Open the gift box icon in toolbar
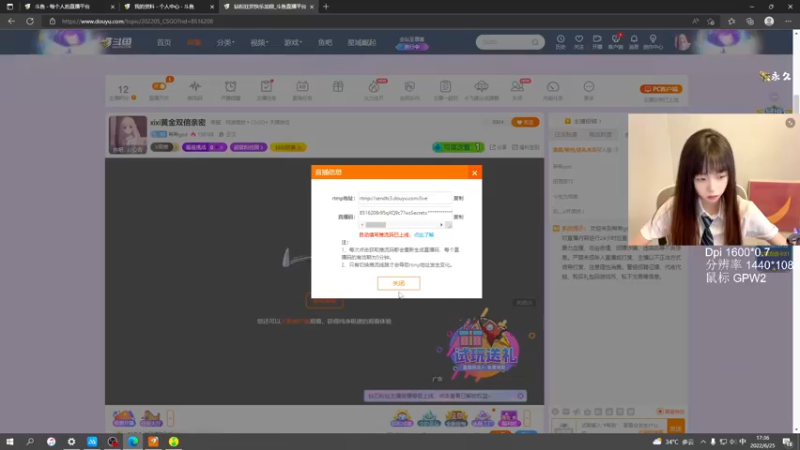Viewport: 800px width, 450px height. [338, 87]
